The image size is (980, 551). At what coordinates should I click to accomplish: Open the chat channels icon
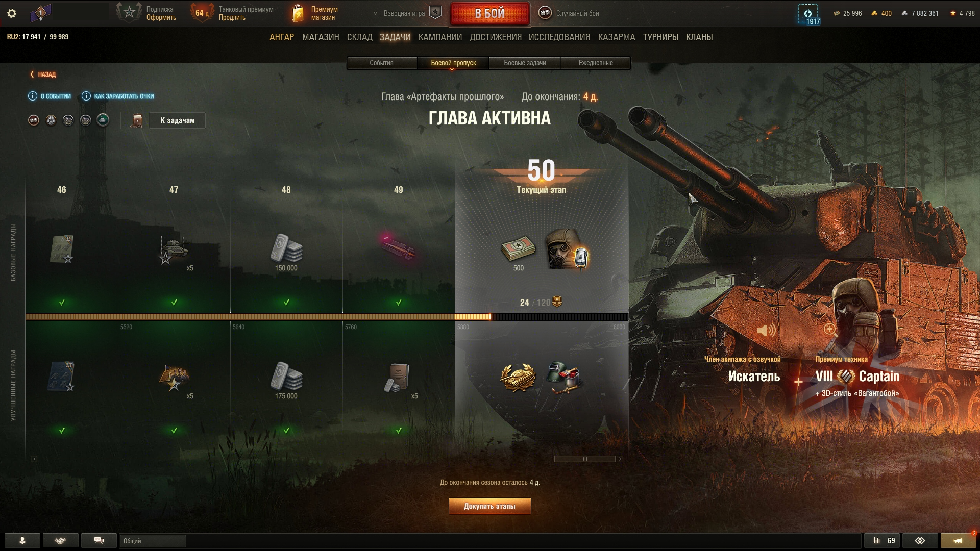[x=99, y=541]
